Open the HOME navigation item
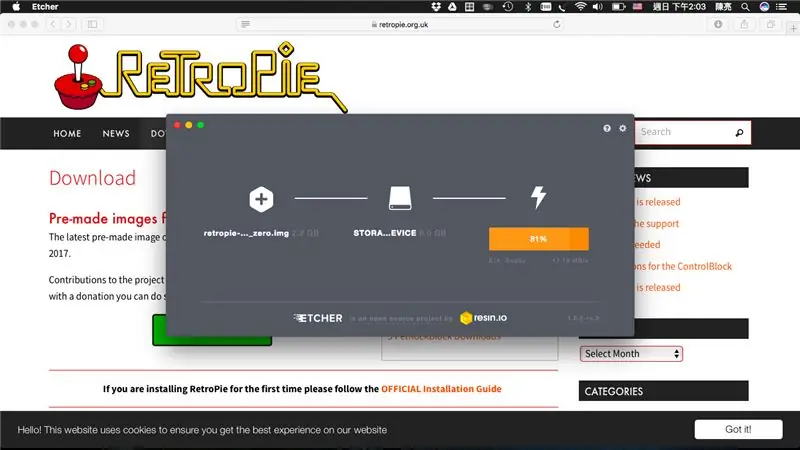This screenshot has height=450, width=800. click(67, 134)
